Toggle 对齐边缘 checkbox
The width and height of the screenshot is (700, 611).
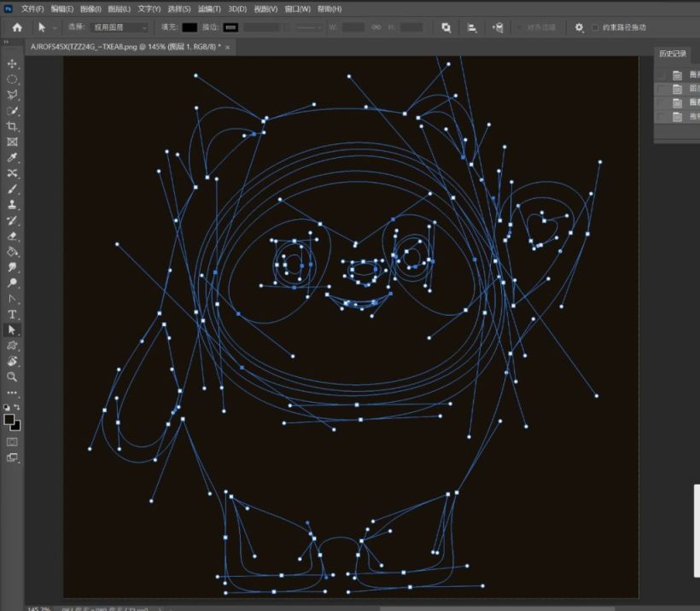point(519,27)
